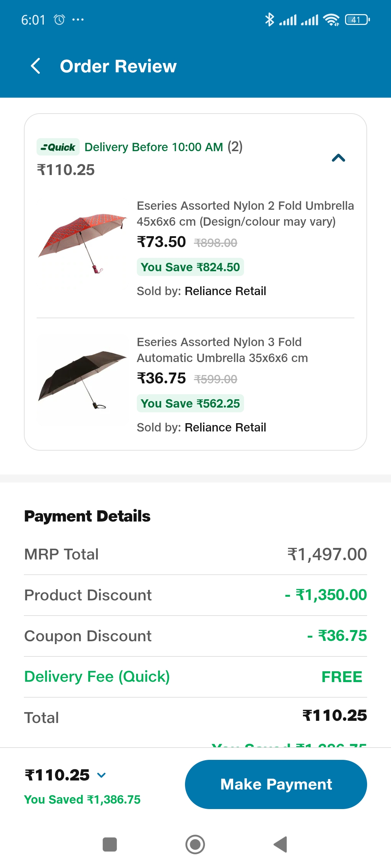Open the Eseries 2 Fold Umbrella title
391x868 pixels.
(x=245, y=213)
